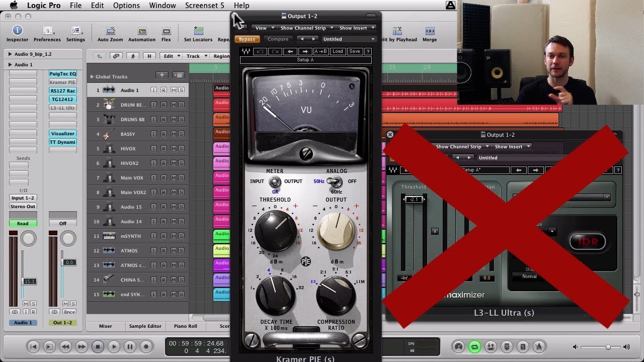Click the Play transport button
The height and width of the screenshot is (362, 644).
coord(114,346)
